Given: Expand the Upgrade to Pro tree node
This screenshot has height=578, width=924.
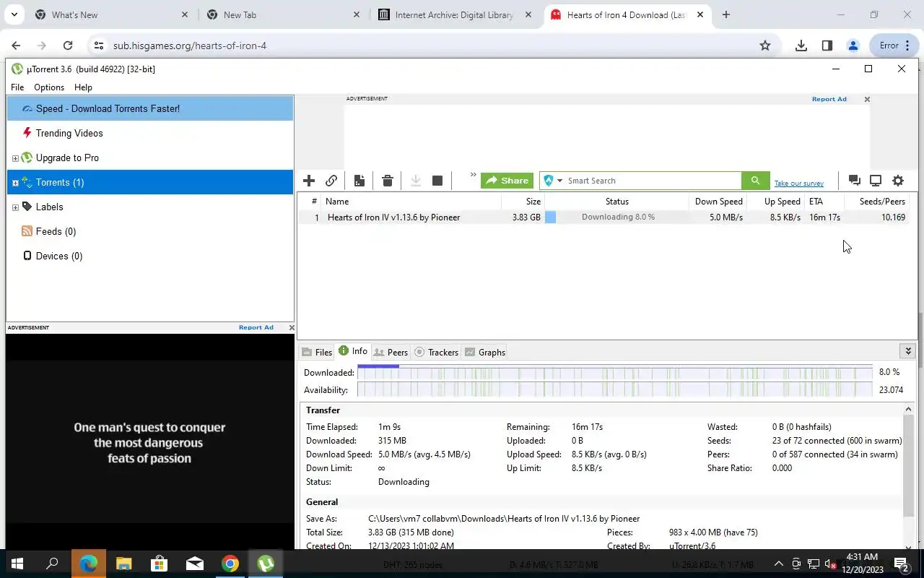Looking at the screenshot, I should pyautogui.click(x=15, y=158).
